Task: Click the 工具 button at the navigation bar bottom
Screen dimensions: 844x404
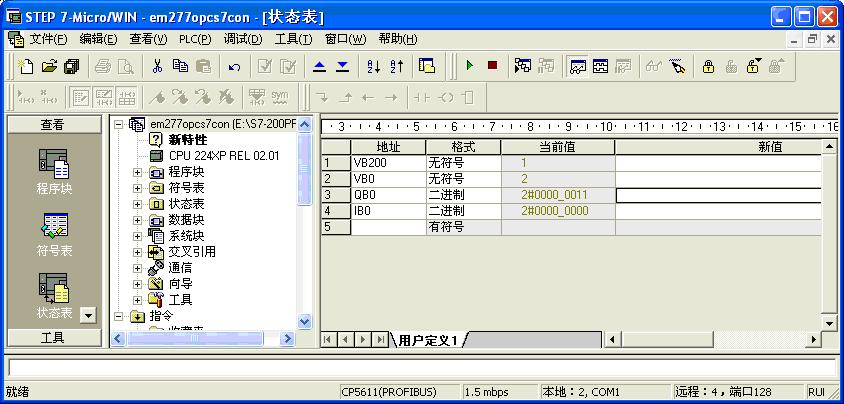Action: pyautogui.click(x=53, y=338)
